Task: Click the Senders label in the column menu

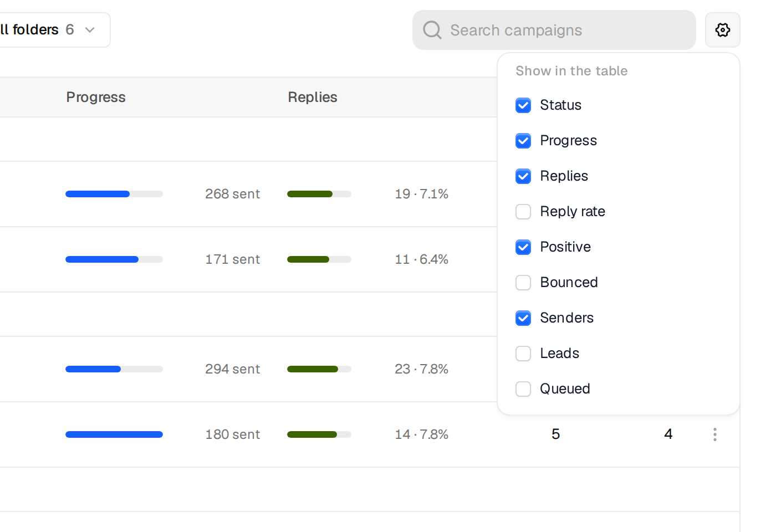Action: [566, 318]
